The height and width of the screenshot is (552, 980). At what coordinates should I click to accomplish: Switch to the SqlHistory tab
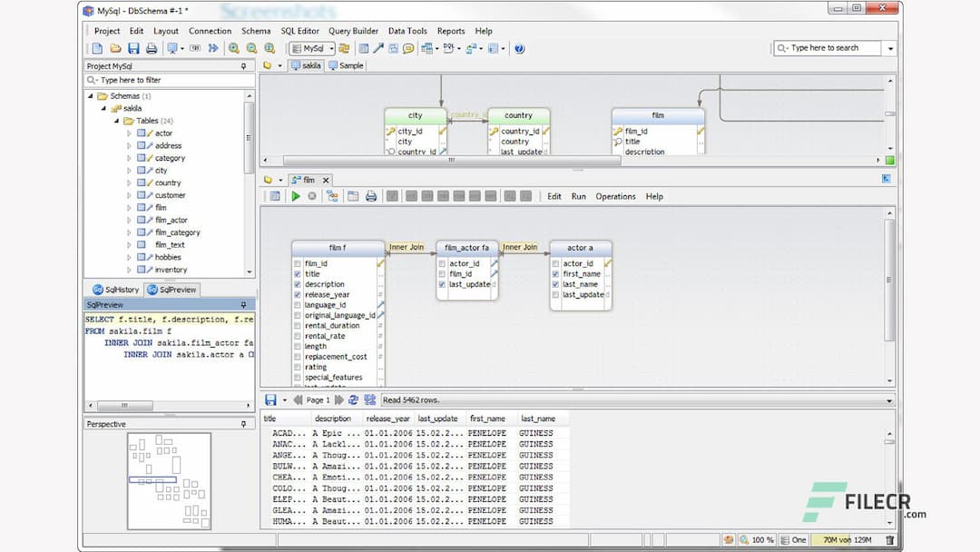(116, 290)
